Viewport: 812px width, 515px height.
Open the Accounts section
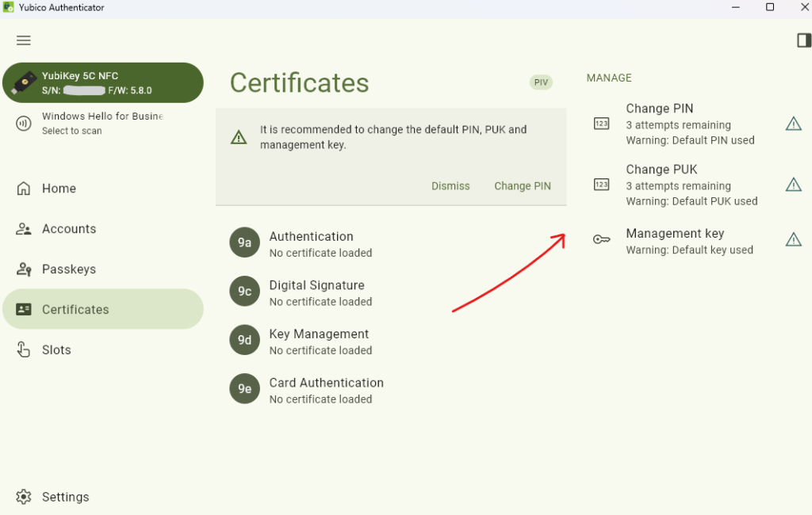103,229
